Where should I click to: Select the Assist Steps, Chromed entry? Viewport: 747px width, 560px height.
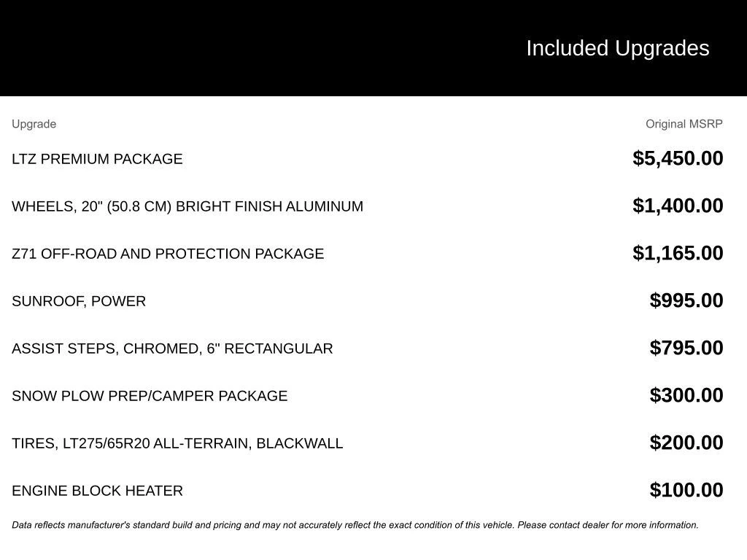click(x=172, y=349)
